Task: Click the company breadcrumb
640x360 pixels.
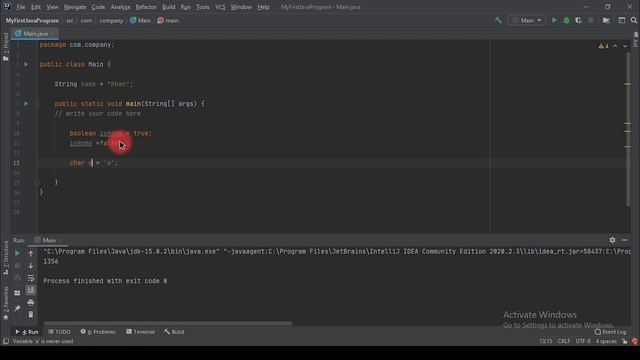Action: [x=111, y=20]
